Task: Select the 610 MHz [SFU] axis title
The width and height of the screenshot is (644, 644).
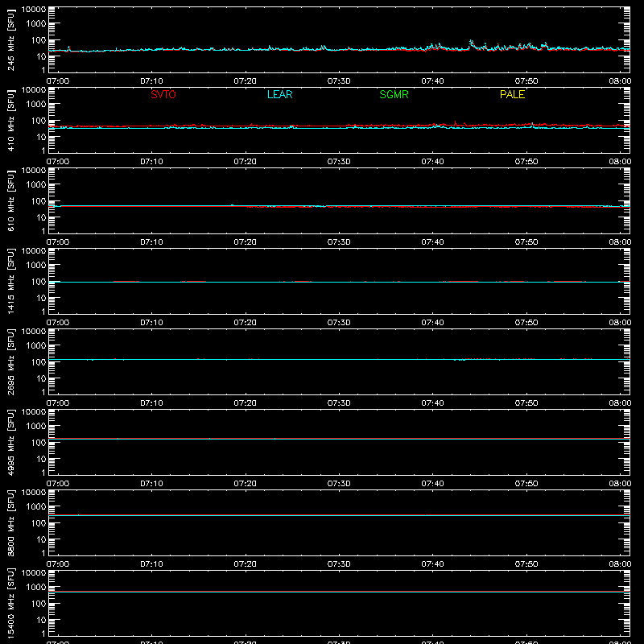Action: tap(10, 200)
